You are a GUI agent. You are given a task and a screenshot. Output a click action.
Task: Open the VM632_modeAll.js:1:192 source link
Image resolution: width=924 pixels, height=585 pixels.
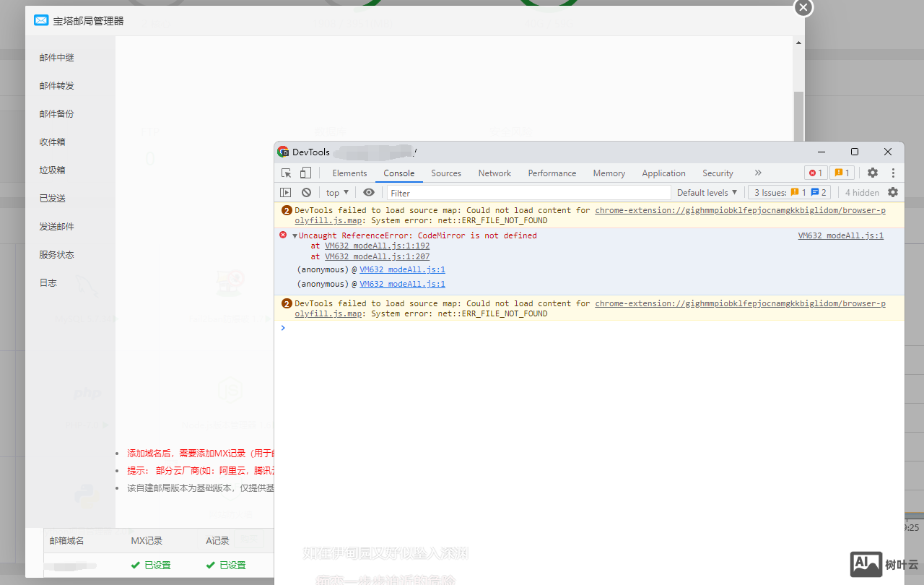point(377,246)
